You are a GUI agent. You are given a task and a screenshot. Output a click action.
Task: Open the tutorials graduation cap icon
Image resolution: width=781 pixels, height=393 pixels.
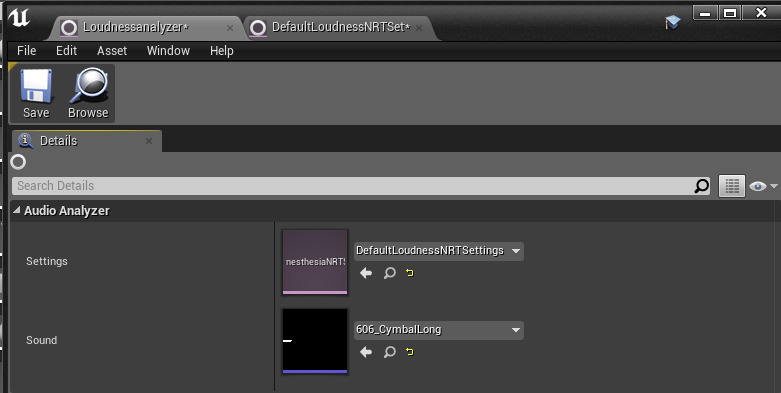pyautogui.click(x=672, y=22)
